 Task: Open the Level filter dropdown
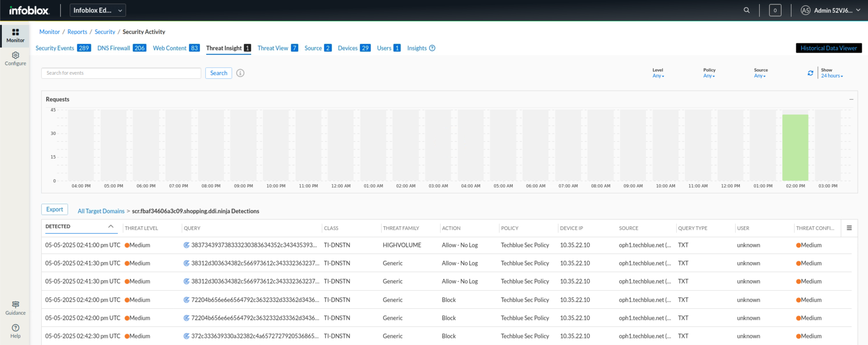(658, 76)
